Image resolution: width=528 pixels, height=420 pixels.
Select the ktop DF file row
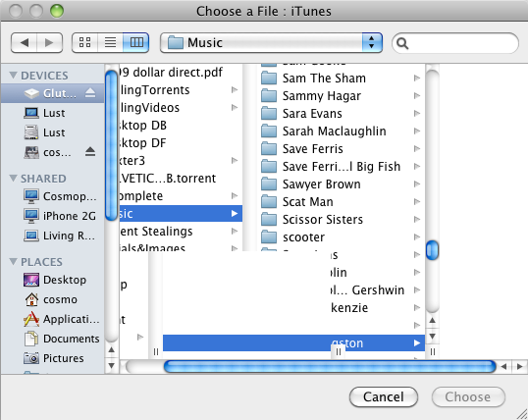(181, 143)
